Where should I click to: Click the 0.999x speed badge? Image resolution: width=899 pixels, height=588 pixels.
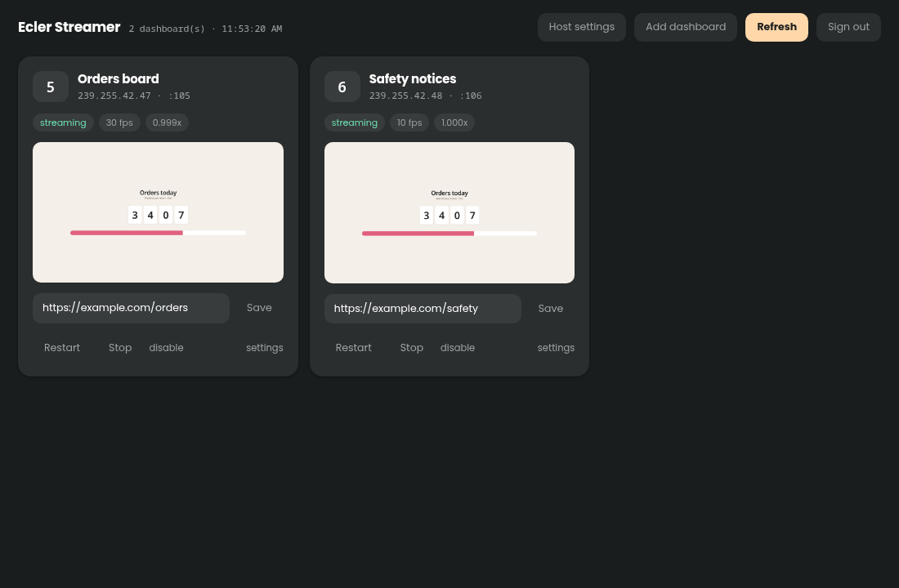(x=167, y=122)
